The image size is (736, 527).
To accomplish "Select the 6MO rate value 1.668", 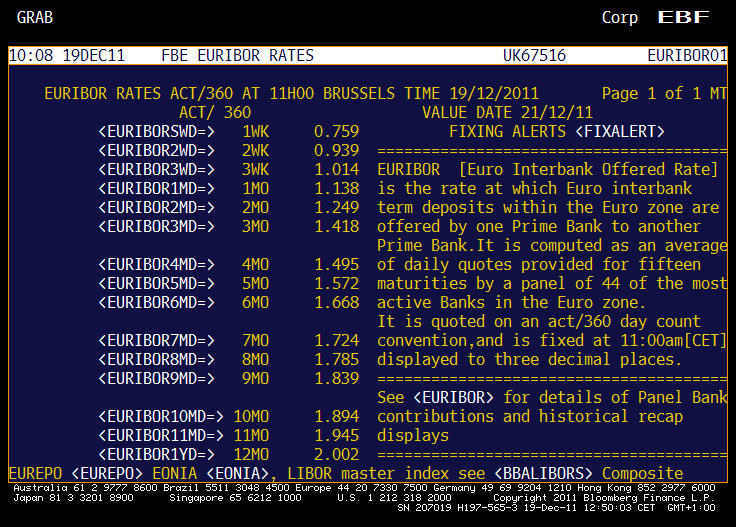I will 337,303.
